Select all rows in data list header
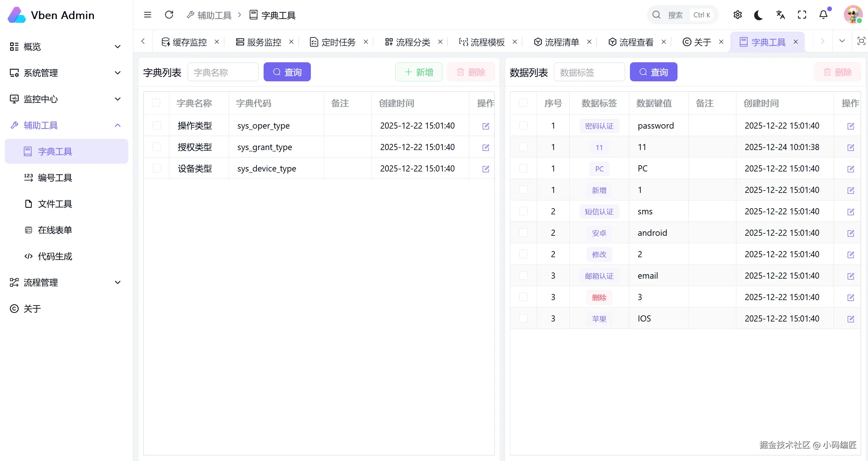Viewport: 868px width, 461px height. point(523,103)
